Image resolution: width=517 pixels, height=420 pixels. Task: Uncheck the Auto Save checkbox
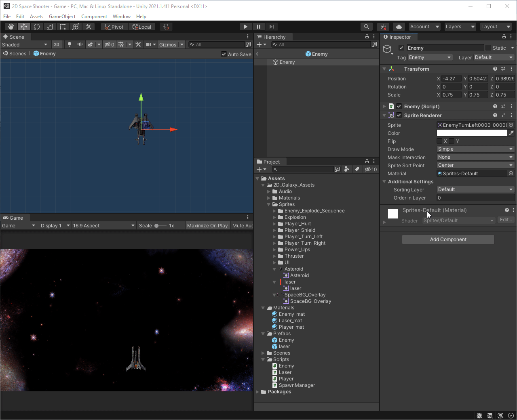click(x=224, y=54)
